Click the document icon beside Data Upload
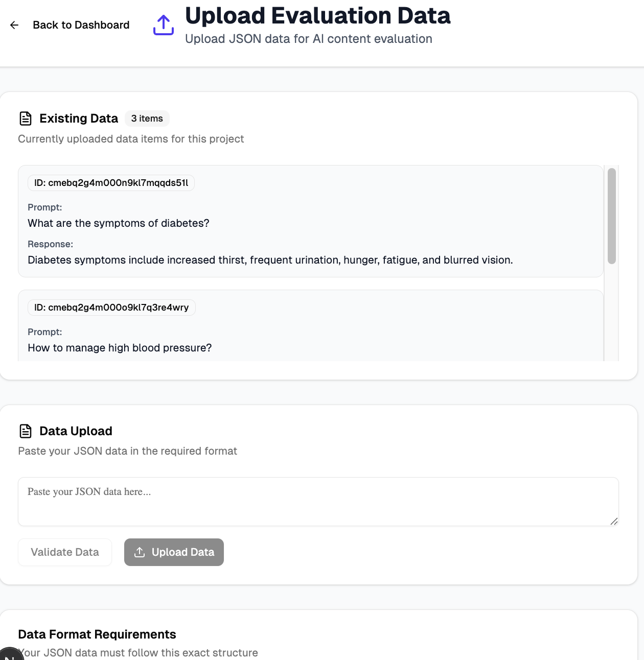Screen dimensions: 644x660 coord(26,431)
